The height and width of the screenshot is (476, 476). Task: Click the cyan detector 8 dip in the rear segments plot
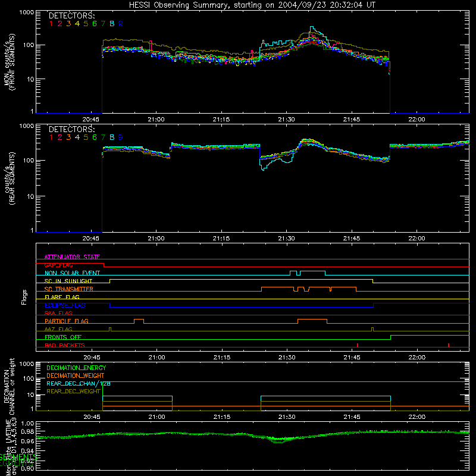tap(264, 168)
